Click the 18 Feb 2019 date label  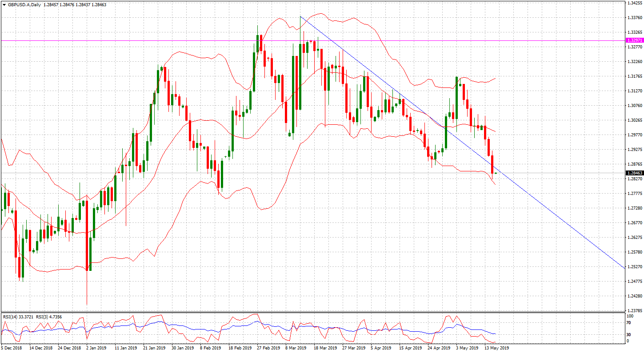point(239,348)
